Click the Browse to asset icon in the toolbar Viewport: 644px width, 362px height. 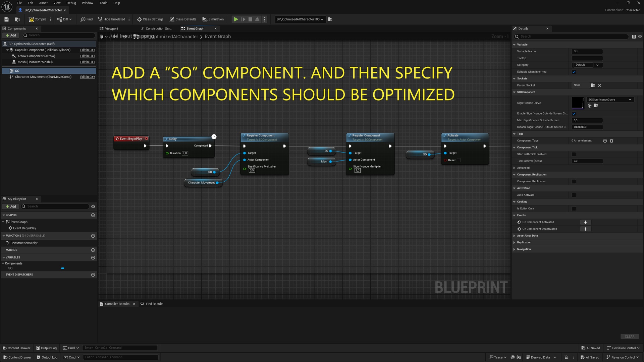(x=17, y=19)
